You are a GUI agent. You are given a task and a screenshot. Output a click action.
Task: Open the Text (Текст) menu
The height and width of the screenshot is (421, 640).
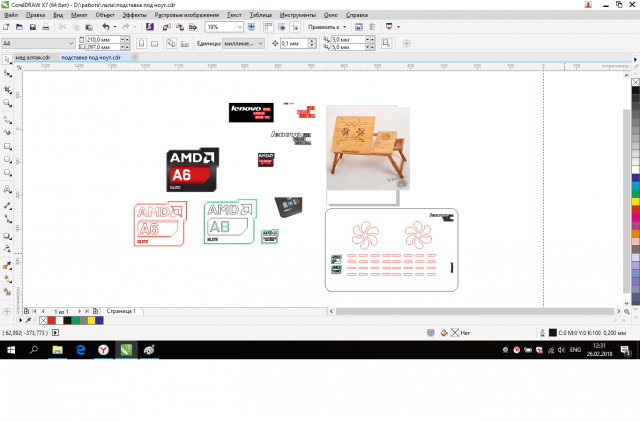(234, 15)
